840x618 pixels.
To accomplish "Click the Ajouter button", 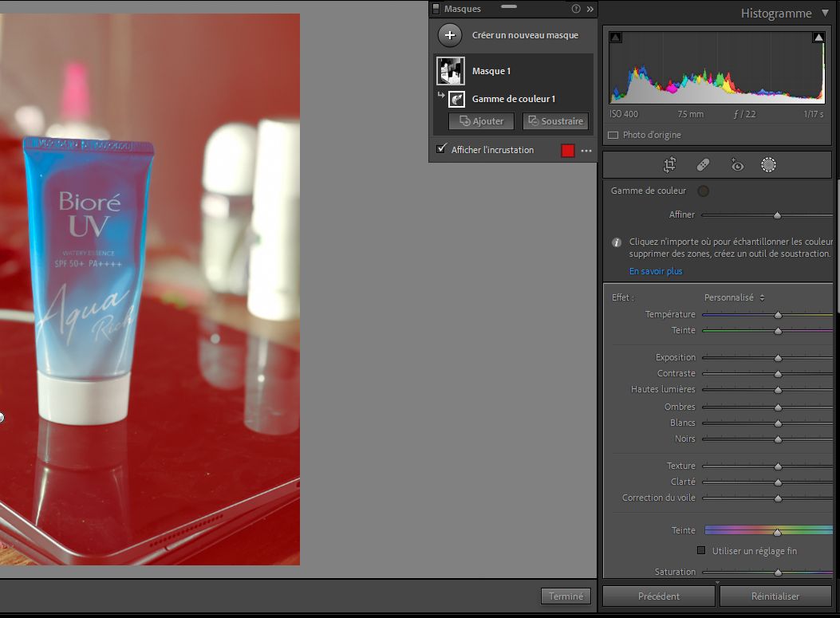I will pyautogui.click(x=481, y=121).
